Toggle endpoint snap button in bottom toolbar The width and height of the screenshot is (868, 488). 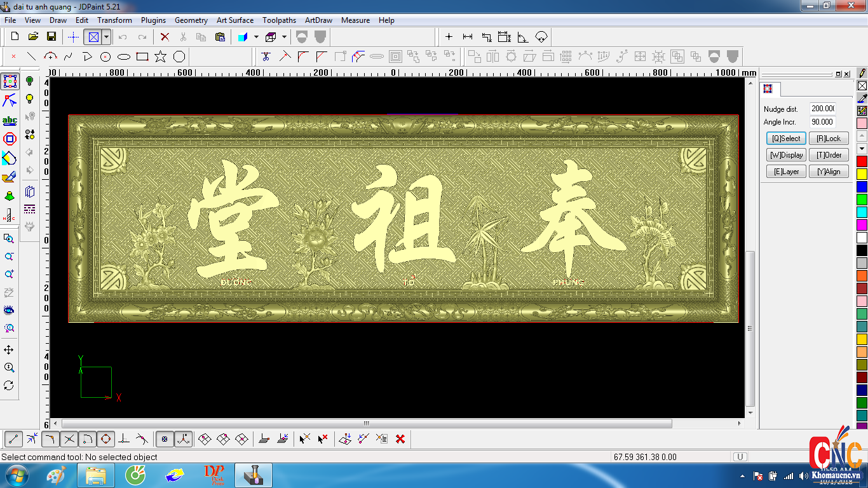[x=14, y=438]
